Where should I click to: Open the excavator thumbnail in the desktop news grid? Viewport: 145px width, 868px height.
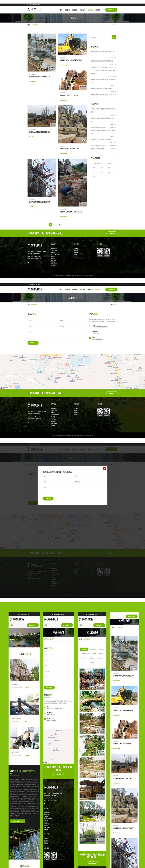point(72,44)
